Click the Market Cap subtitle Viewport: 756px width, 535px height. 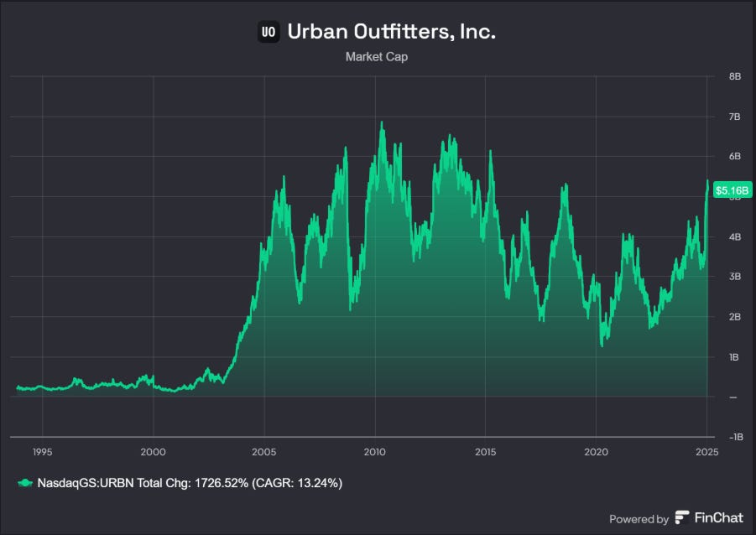coord(377,57)
